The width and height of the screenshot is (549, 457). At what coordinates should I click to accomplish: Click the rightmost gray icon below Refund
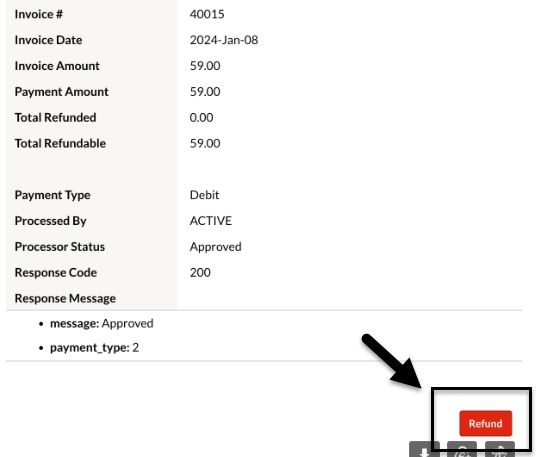[x=500, y=449]
